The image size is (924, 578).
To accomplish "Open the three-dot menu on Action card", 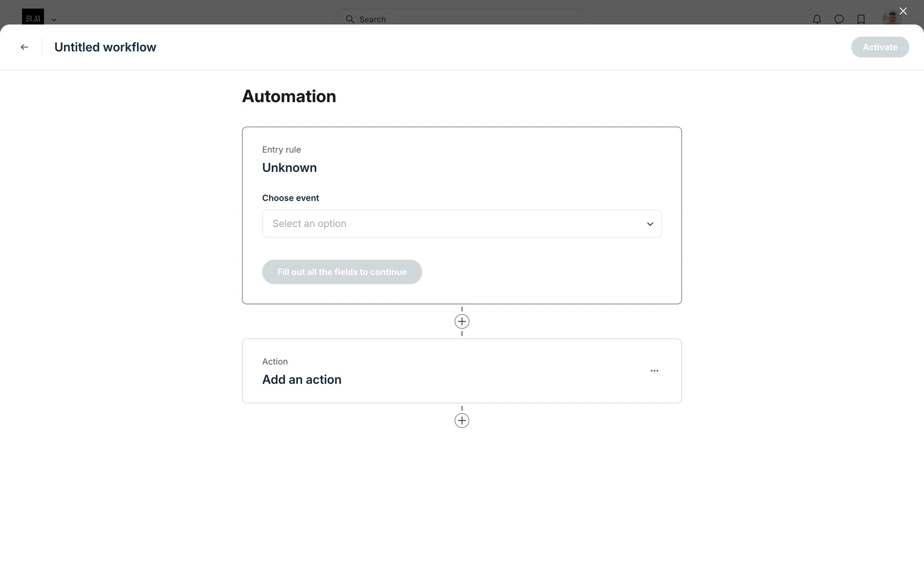I will 654,371.
